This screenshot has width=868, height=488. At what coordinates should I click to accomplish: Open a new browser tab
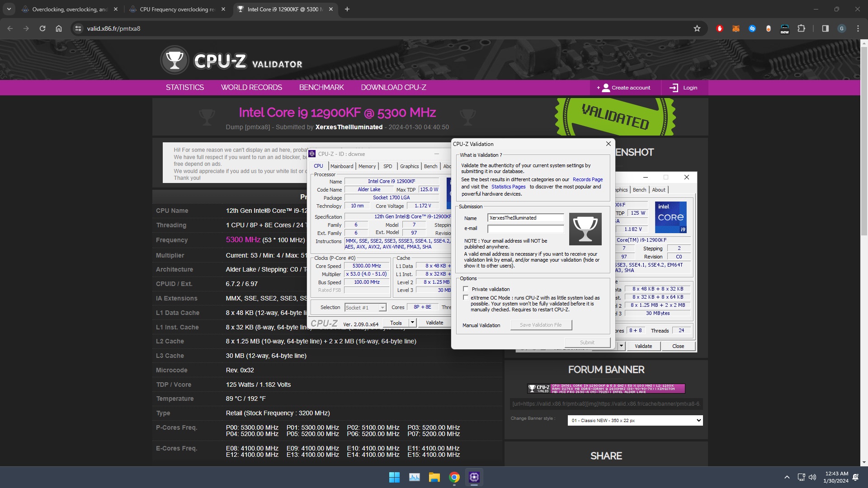click(347, 9)
